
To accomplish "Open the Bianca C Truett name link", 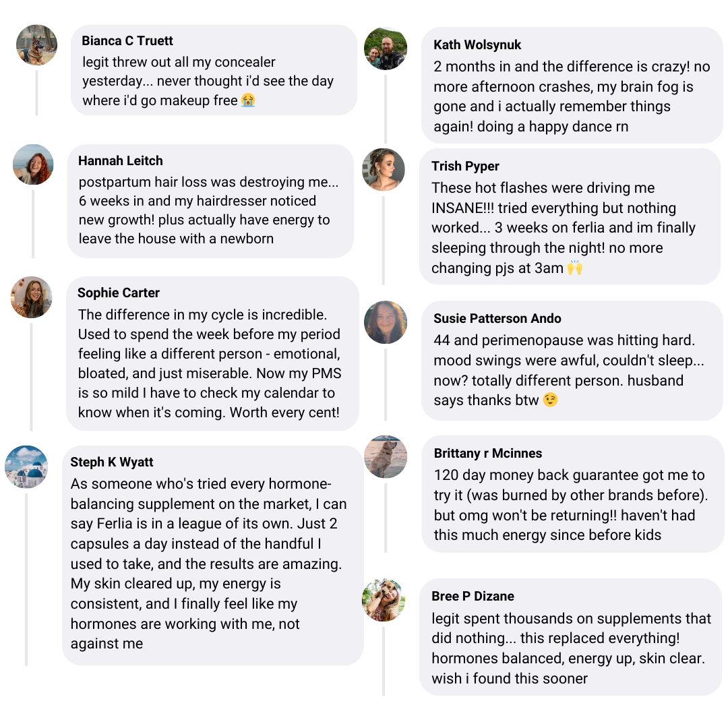I will click(127, 41).
